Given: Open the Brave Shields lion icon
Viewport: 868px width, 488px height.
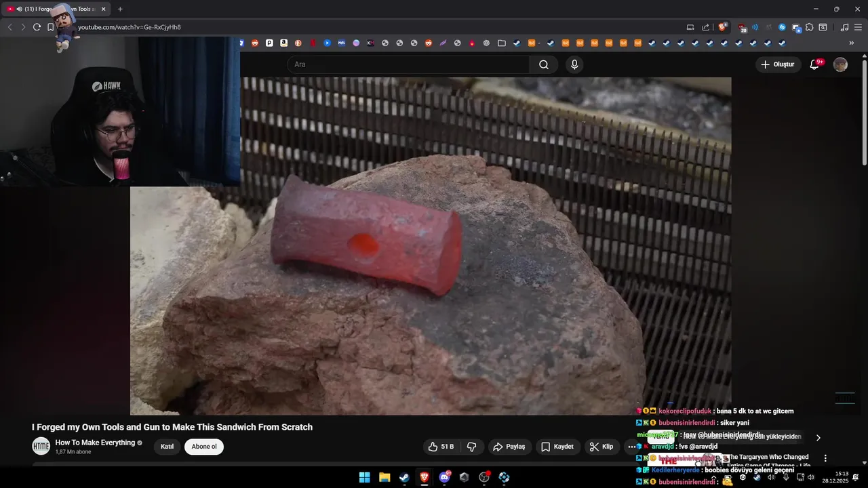Looking at the screenshot, I should [x=723, y=27].
